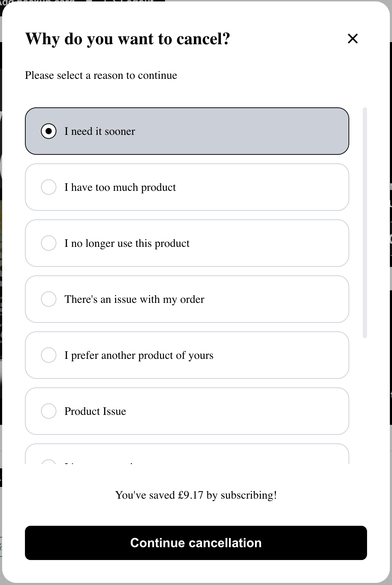392x585 pixels.
Task: Select 'I prefer another product of yours' radio
Action: (x=49, y=355)
